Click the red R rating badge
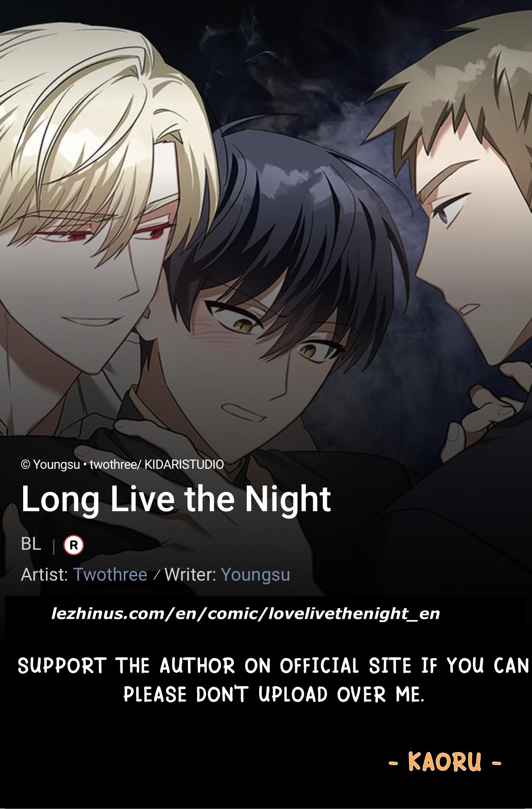Image resolution: width=532 pixels, height=809 pixels. coord(74,545)
